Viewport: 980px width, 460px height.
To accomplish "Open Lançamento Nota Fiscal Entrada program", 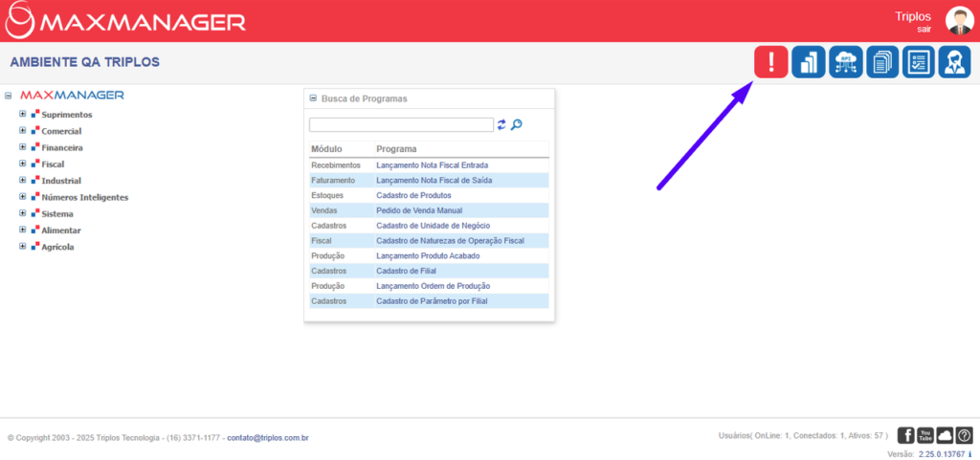I will point(432,165).
